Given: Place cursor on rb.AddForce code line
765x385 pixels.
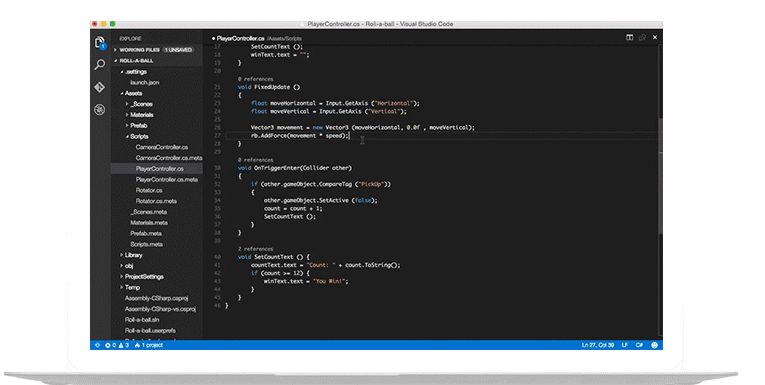Looking at the screenshot, I should point(300,136).
